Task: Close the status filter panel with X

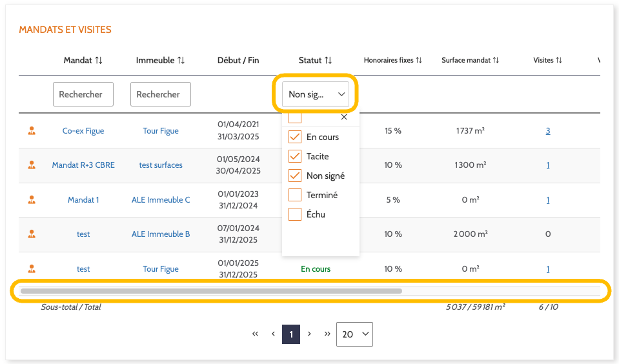Action: click(x=344, y=117)
